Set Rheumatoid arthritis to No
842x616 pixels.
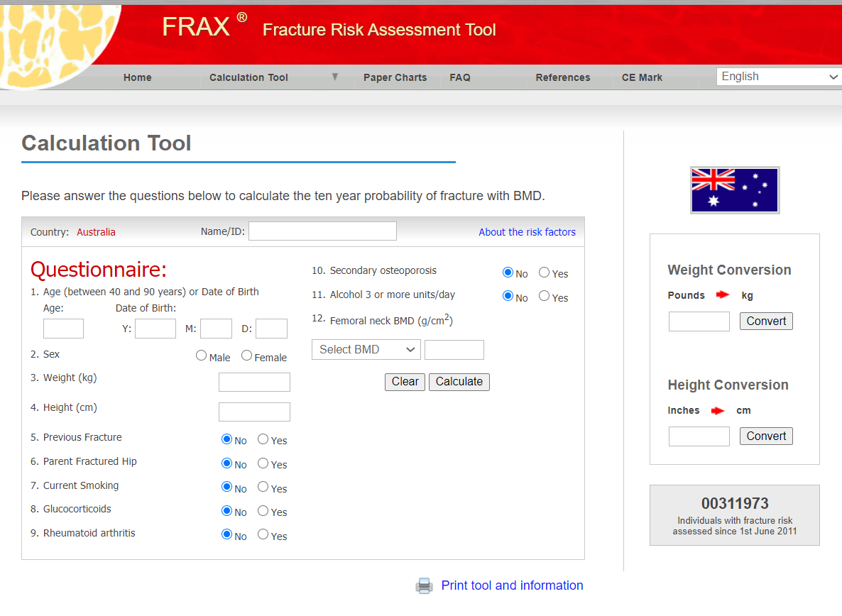point(226,534)
